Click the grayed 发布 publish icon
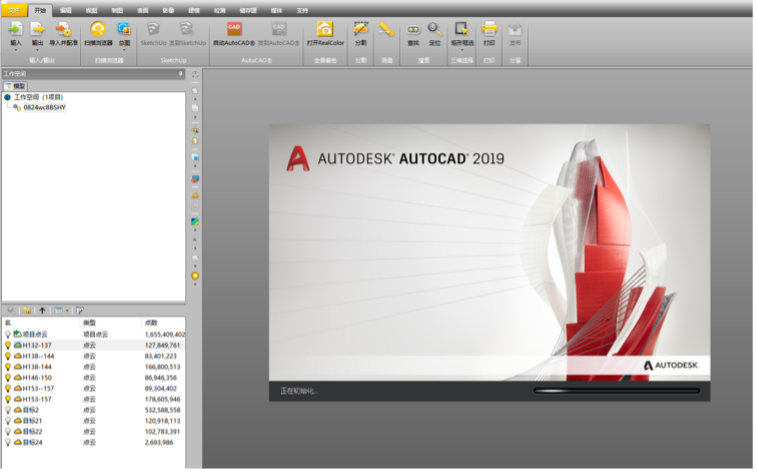This screenshot has width=757, height=473. coord(515,29)
